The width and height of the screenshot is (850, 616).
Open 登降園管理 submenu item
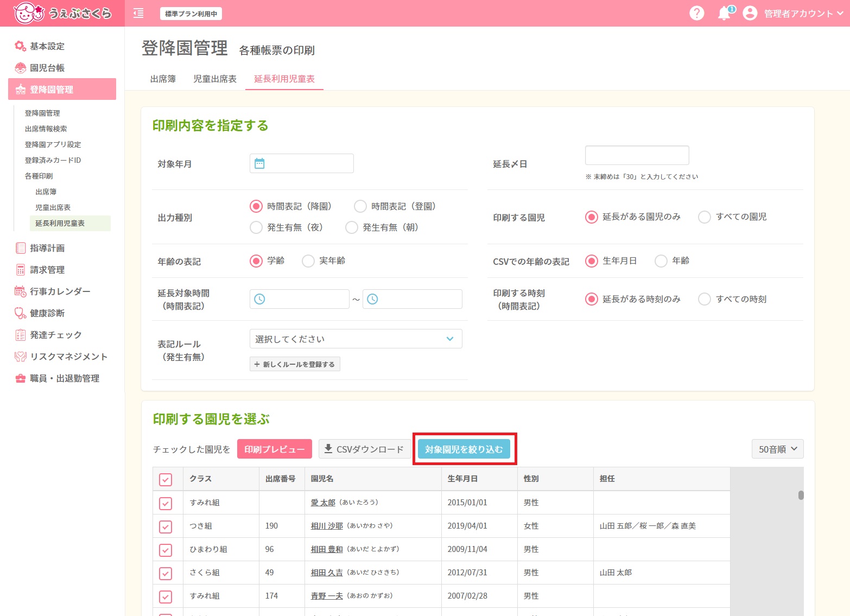point(42,113)
